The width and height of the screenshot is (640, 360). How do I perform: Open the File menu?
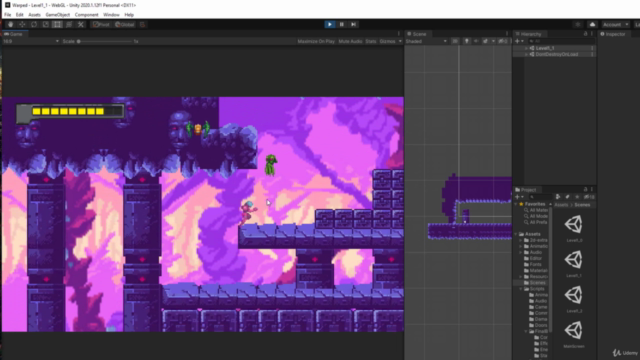tap(8, 15)
